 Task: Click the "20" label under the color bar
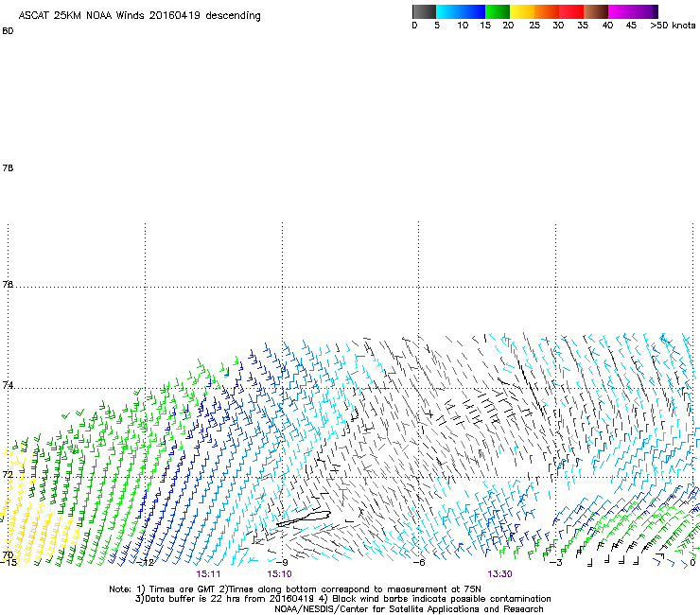click(x=508, y=26)
